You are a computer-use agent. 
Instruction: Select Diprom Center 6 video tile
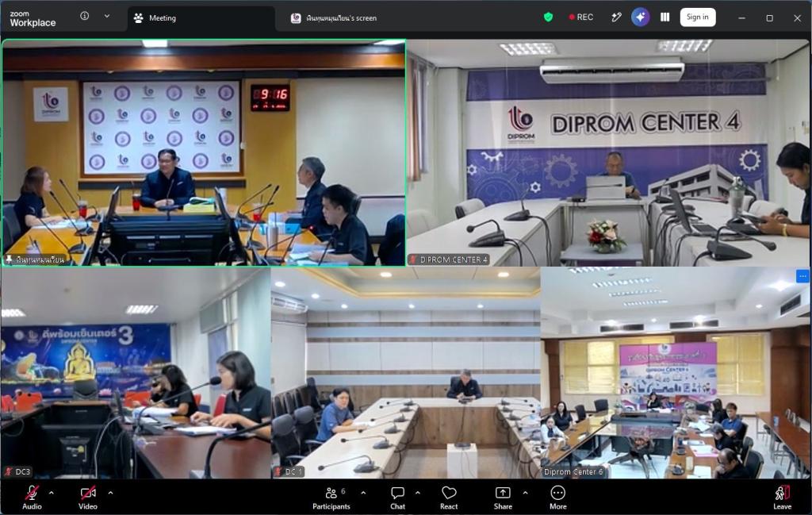tap(676, 372)
